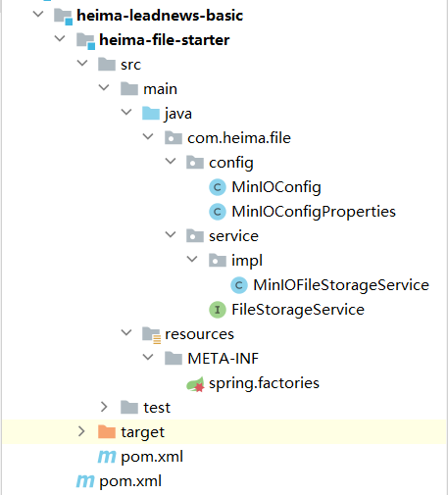Collapse the impl package chevron

[192, 259]
